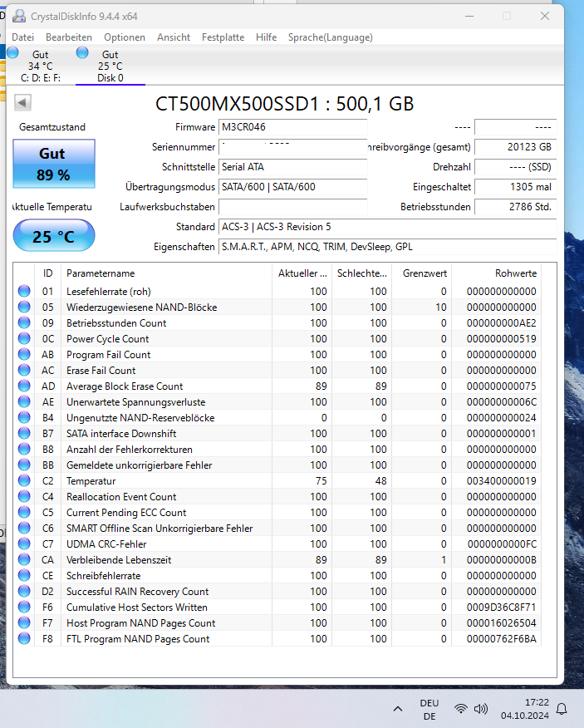The width and height of the screenshot is (584, 728).
Task: Select the Disk 0 tab
Action: tap(110, 66)
